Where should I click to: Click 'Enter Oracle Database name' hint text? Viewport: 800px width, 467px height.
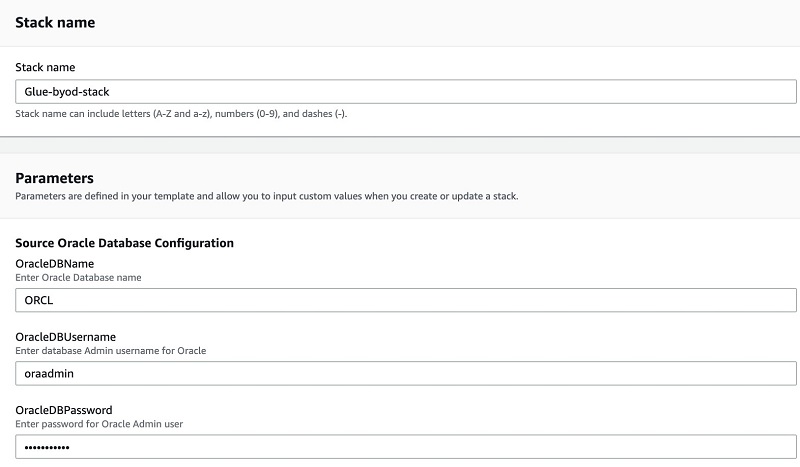point(78,278)
